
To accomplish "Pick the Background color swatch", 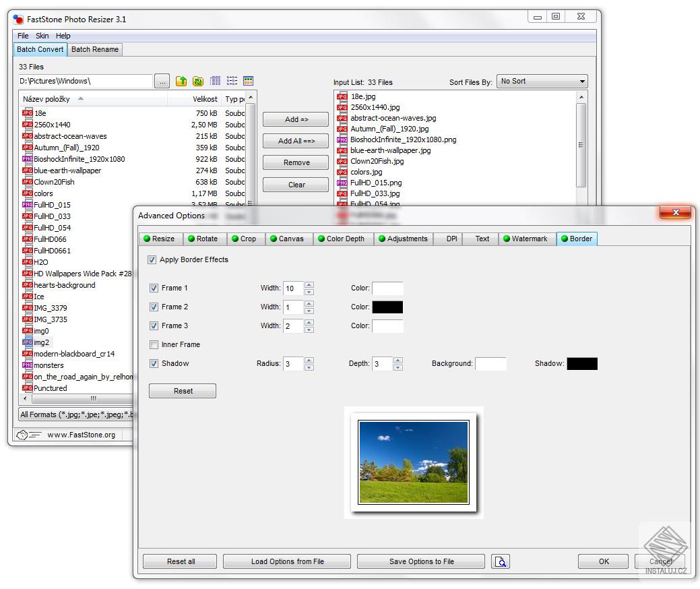I will click(x=490, y=364).
